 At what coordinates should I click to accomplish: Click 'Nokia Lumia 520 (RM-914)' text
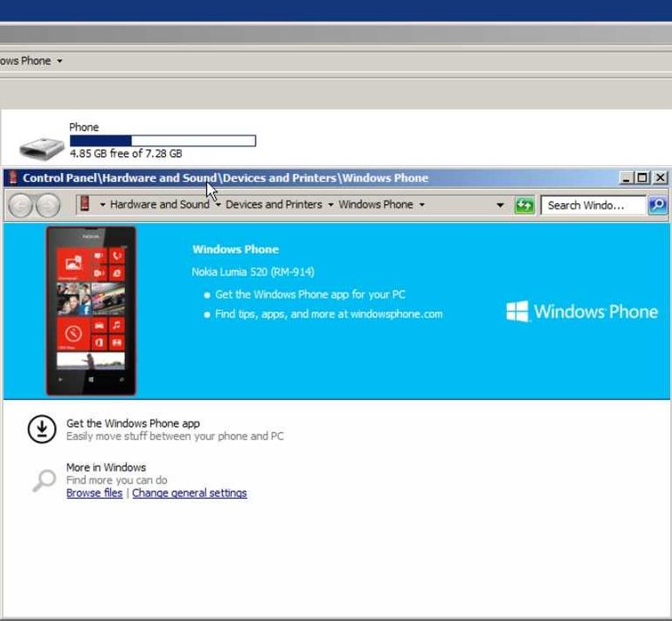coord(253,272)
